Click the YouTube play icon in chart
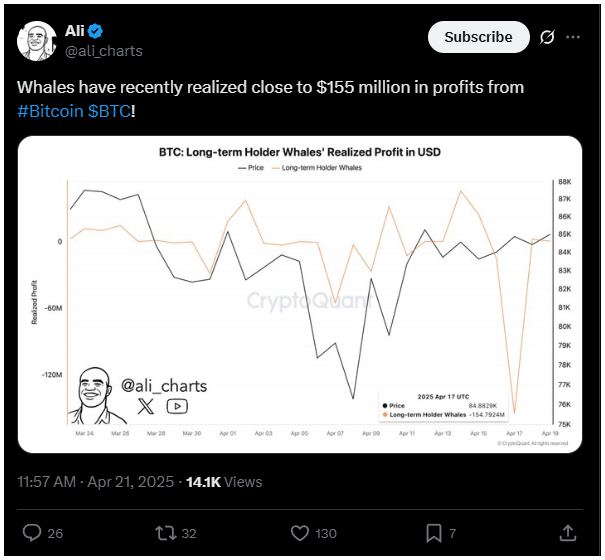605x560 pixels. (177, 406)
